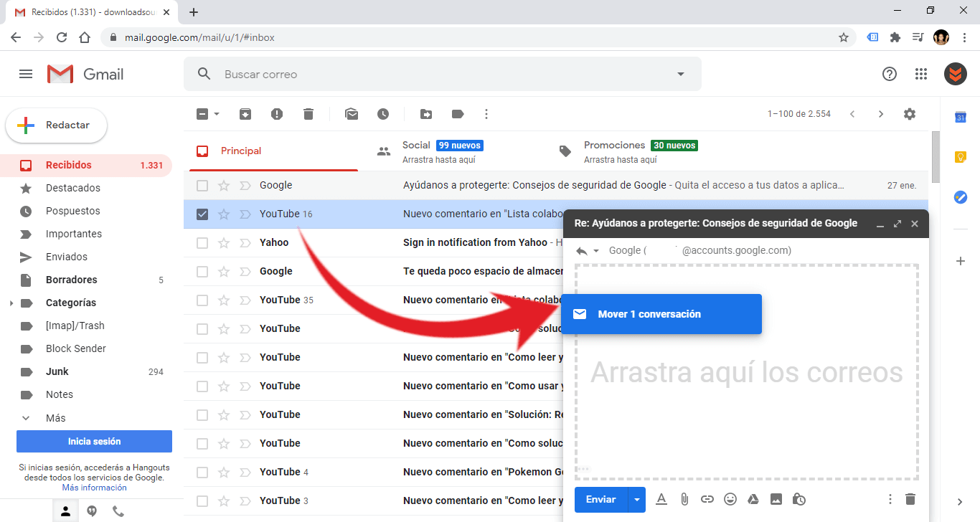
Task: Open the main menu hamburger icon
Action: click(26, 74)
